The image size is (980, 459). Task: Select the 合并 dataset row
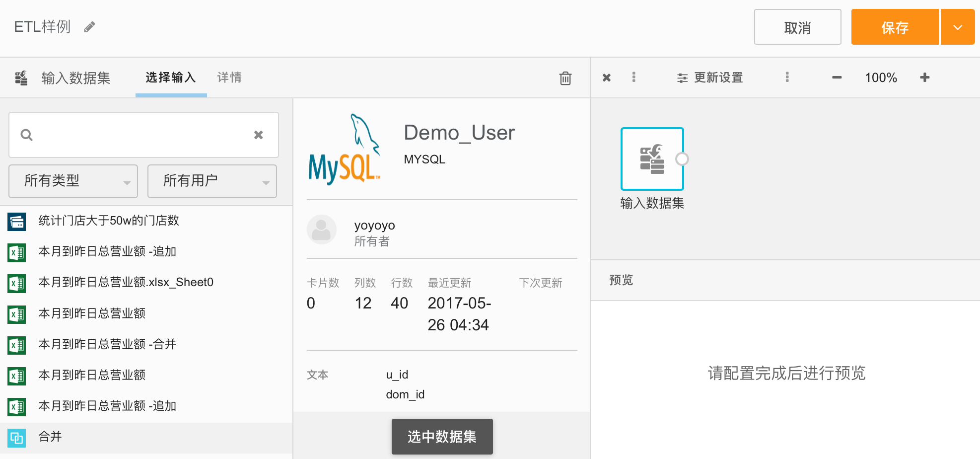146,437
